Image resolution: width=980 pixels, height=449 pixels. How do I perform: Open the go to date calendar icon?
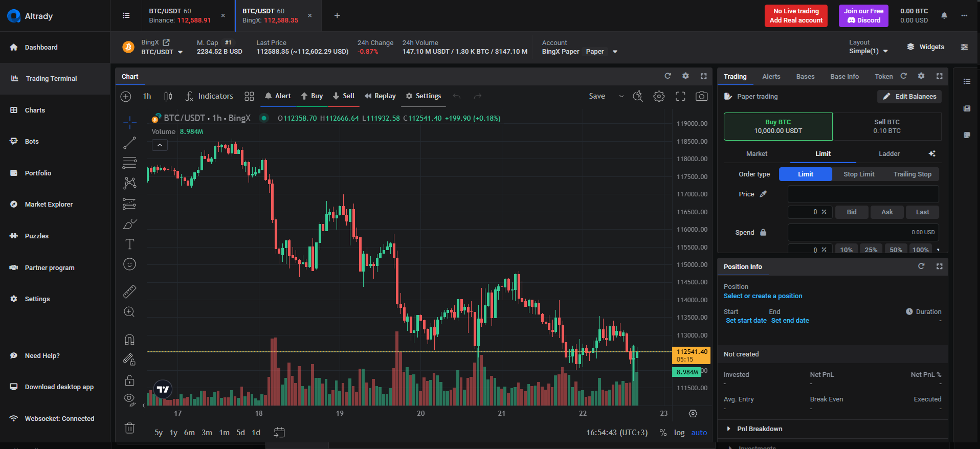(x=279, y=433)
